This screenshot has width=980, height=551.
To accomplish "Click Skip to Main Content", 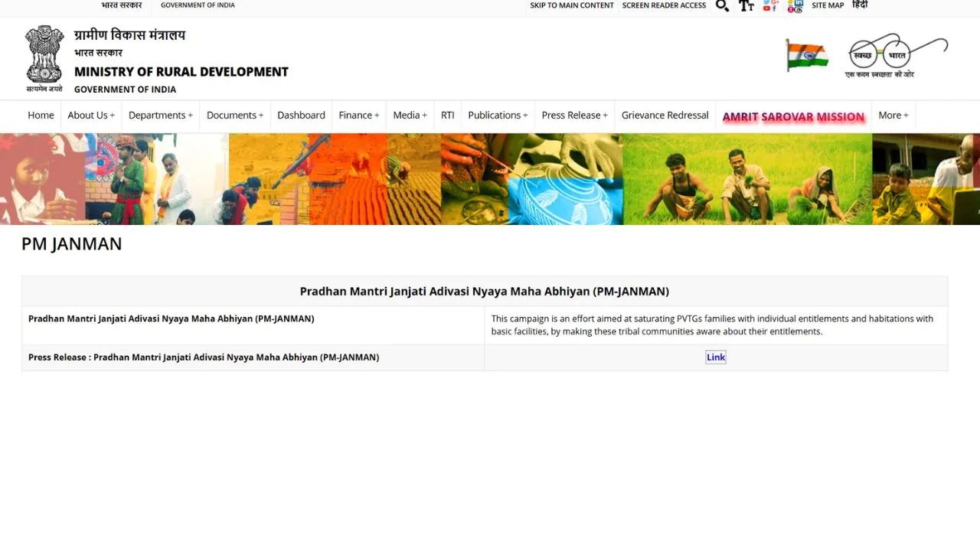I will [571, 5].
